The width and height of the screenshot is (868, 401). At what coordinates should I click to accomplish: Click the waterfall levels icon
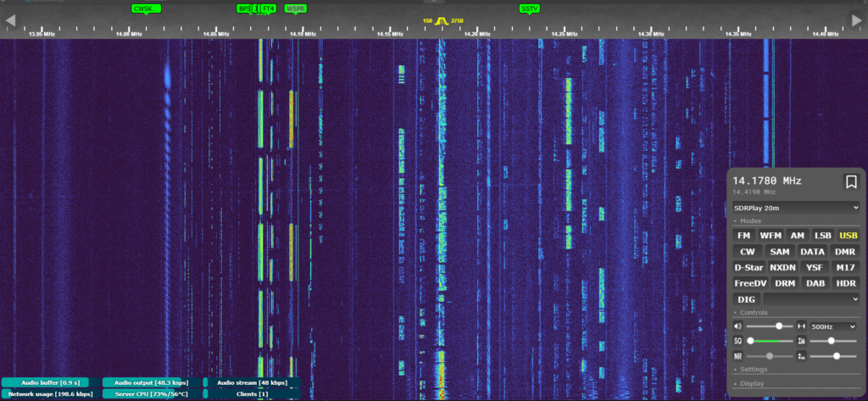(x=802, y=341)
